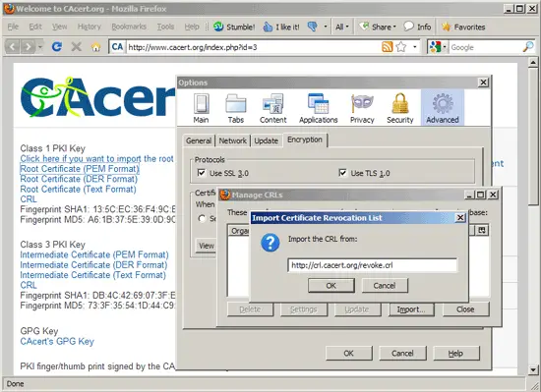Switch to the General tab
The height and width of the screenshot is (392, 541).
199,140
